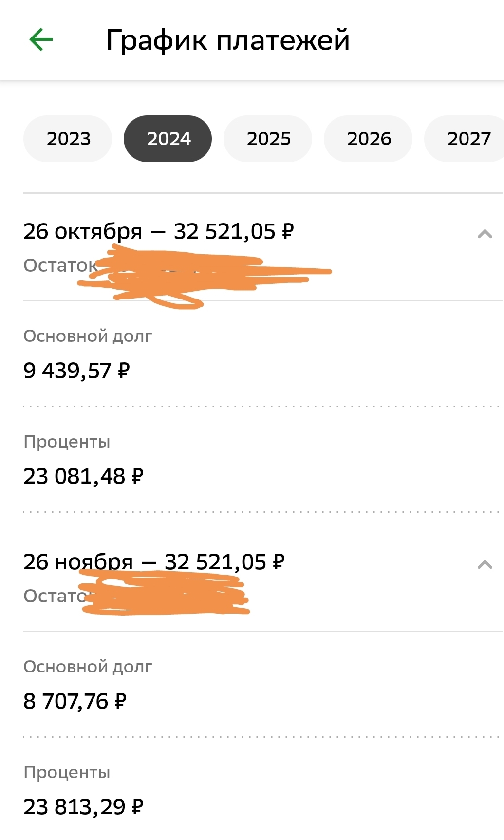Select the 2024 year tab
Viewport: 504px width, 840px height.
pos(168,139)
